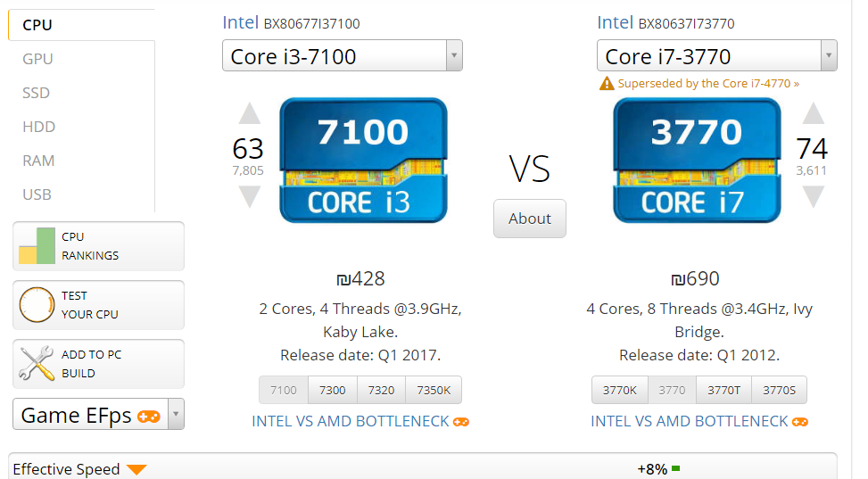Click the gamepad icon in Game EFps

tap(149, 417)
